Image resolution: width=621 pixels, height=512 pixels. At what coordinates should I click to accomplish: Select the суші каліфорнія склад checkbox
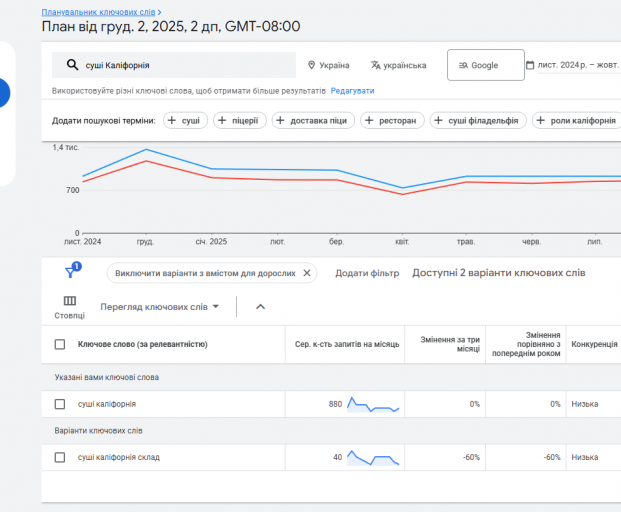60,457
